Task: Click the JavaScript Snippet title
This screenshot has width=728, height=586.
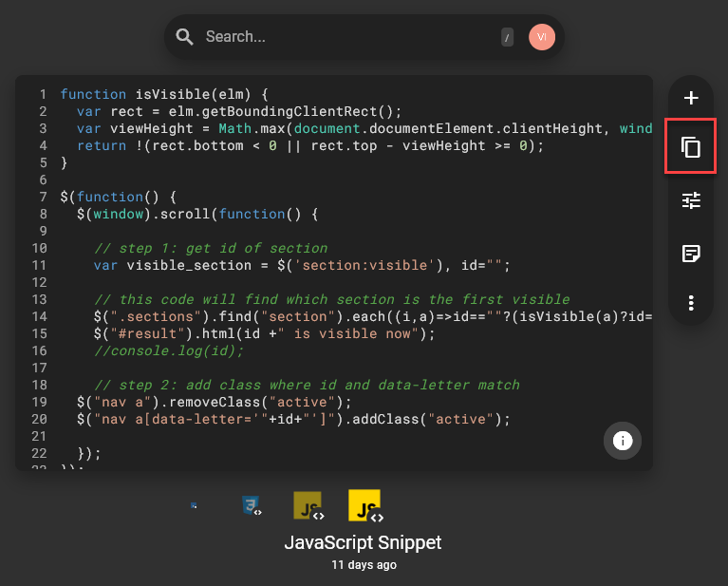Action: [364, 543]
